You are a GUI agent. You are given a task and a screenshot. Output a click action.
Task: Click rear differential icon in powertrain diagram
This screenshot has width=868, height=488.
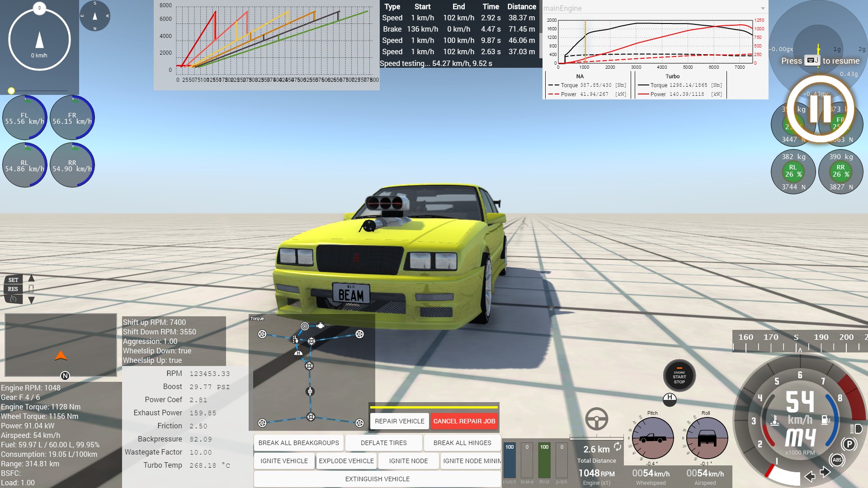tap(311, 417)
